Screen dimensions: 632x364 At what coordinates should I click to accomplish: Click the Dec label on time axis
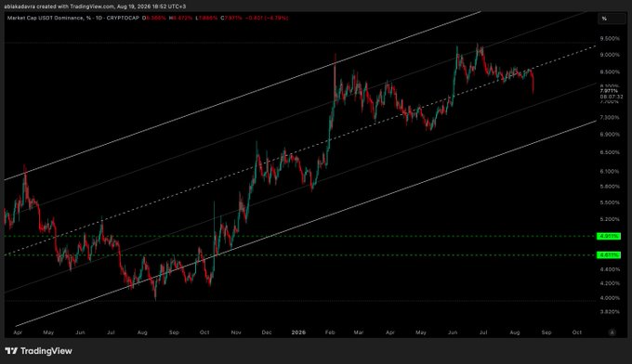tap(267, 332)
